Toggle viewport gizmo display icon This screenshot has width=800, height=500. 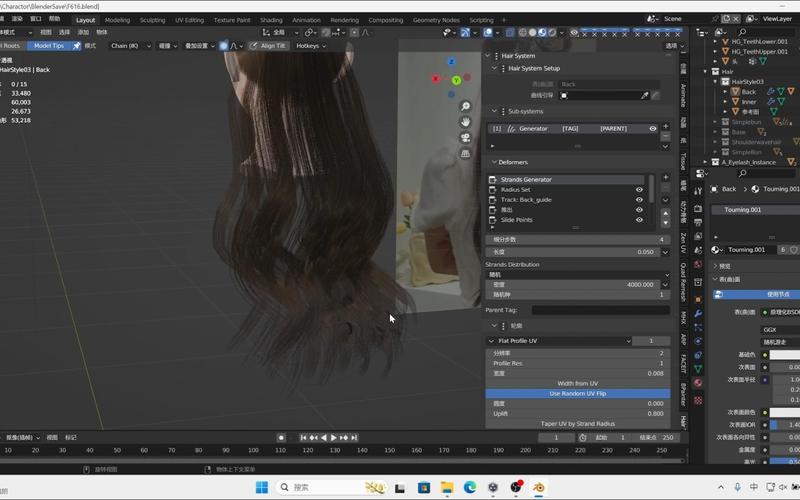click(465, 33)
